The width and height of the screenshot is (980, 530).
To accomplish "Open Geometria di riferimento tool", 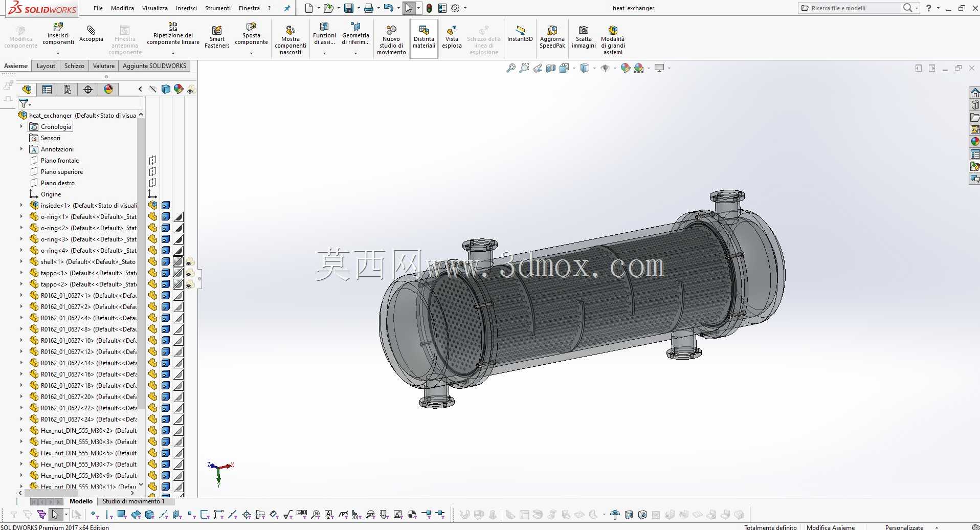I will 355,34.
